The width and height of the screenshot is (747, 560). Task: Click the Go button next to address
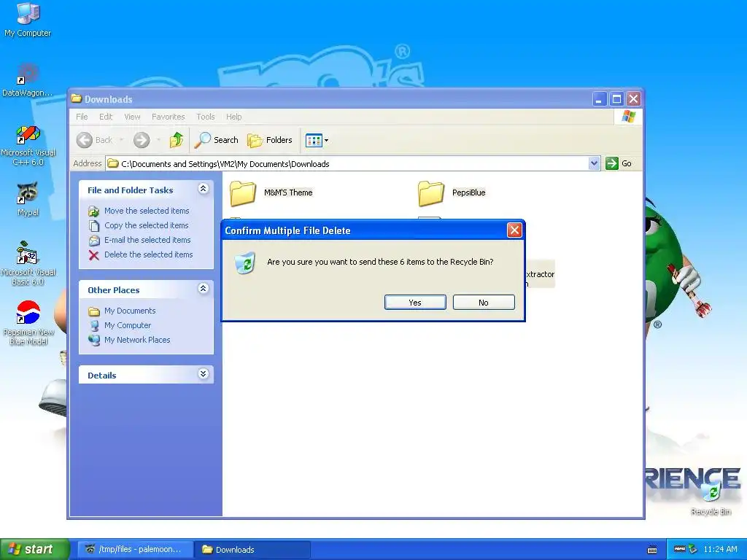coord(619,163)
